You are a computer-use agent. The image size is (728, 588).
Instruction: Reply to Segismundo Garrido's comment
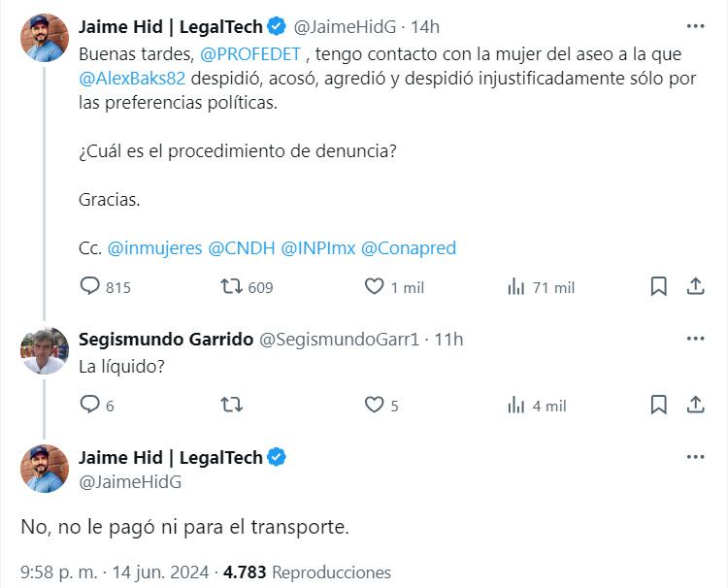(90, 406)
